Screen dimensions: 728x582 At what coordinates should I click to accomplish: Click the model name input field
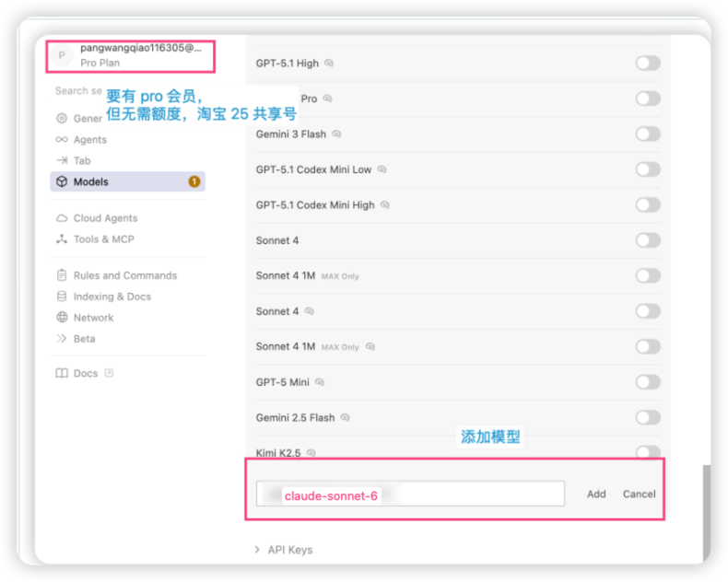coord(410,494)
